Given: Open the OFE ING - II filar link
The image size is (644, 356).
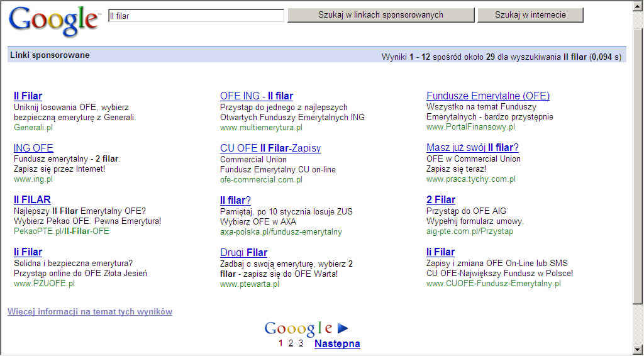Looking at the screenshot, I should pyautogui.click(x=257, y=96).
